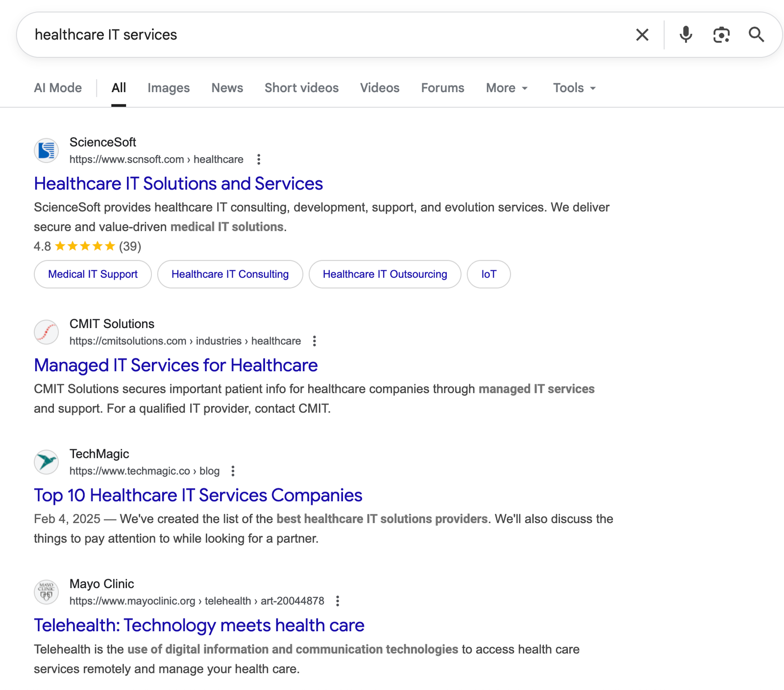Expand the More dropdown filter

click(507, 88)
